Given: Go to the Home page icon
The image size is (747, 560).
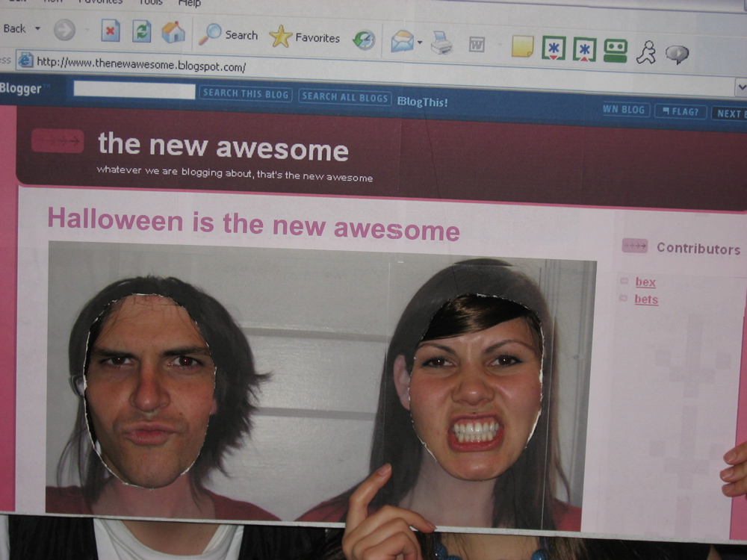Looking at the screenshot, I should (173, 32).
